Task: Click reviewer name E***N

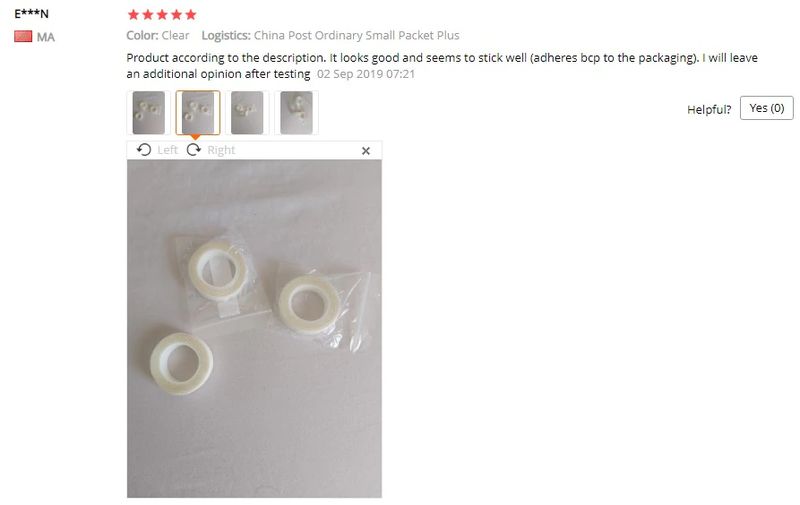Action: (x=31, y=14)
